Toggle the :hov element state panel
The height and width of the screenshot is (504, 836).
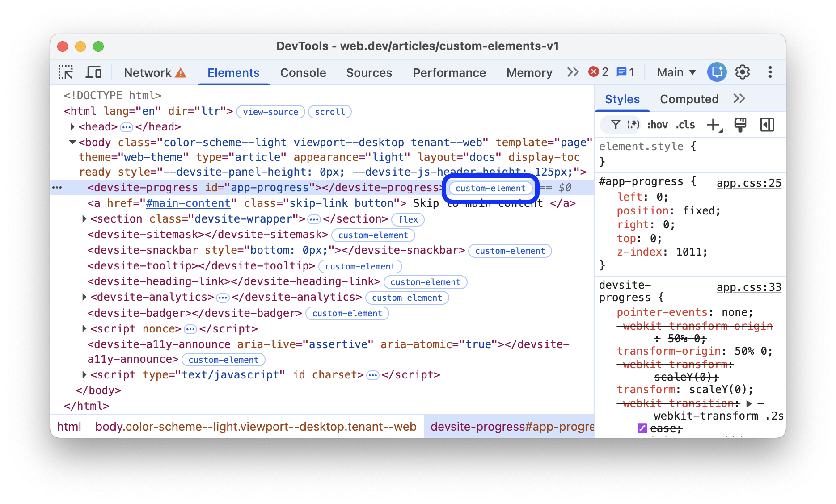(x=658, y=125)
